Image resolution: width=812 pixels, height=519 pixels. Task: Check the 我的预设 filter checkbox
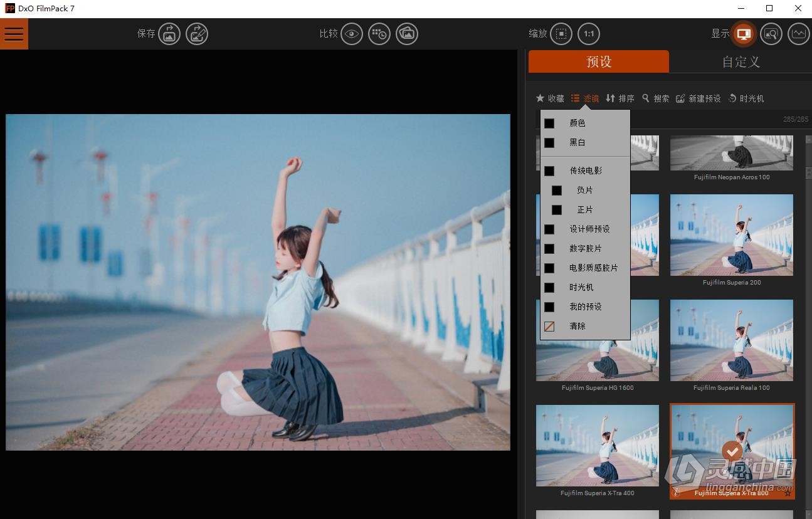click(x=549, y=307)
